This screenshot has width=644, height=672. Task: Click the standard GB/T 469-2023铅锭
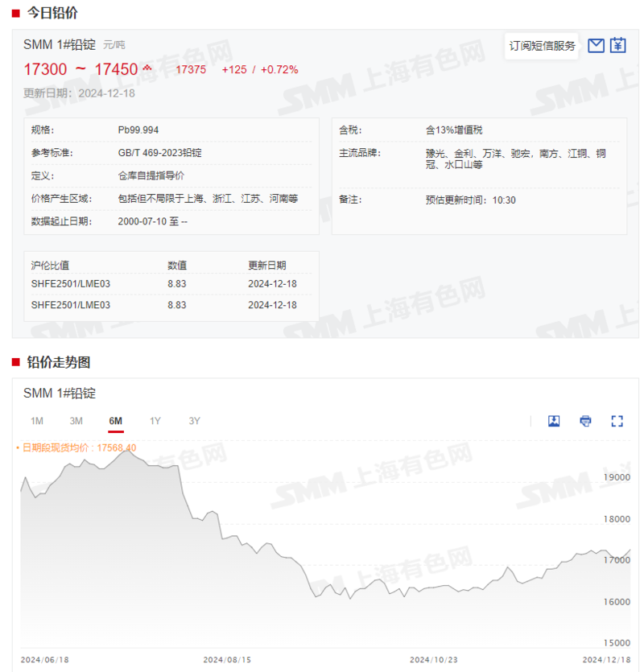pos(160,153)
